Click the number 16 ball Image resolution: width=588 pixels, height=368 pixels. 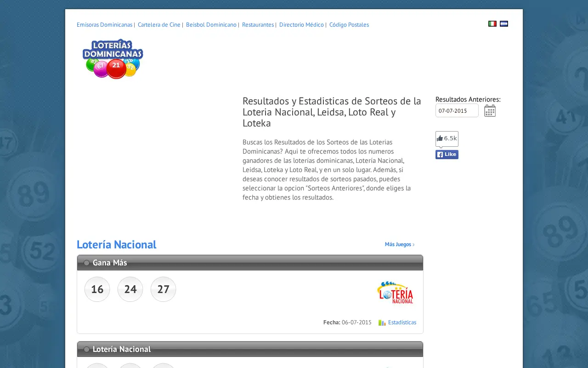[97, 289]
